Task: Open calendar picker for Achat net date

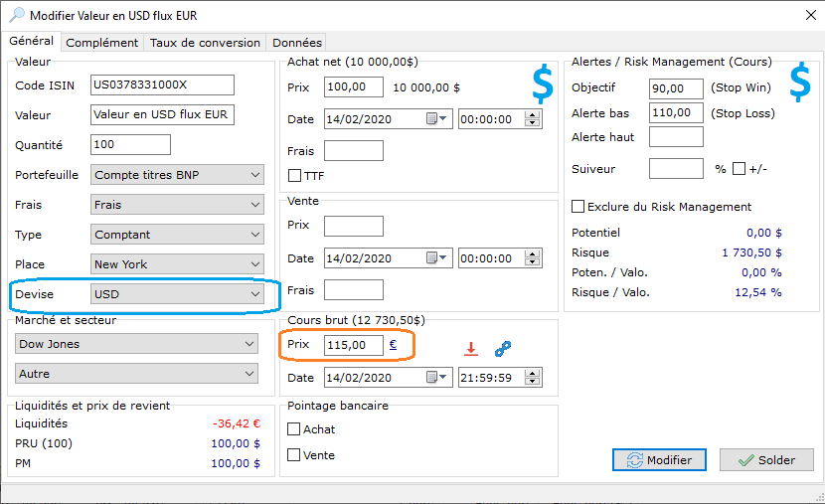Action: tap(436, 119)
